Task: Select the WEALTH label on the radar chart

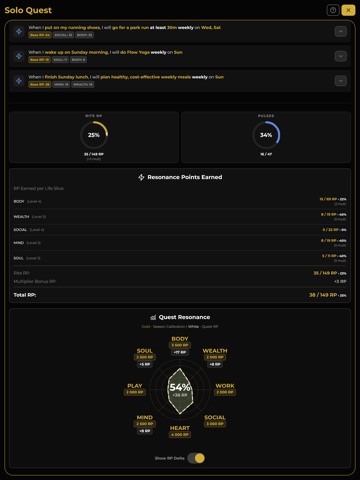Action: [x=215, y=351]
